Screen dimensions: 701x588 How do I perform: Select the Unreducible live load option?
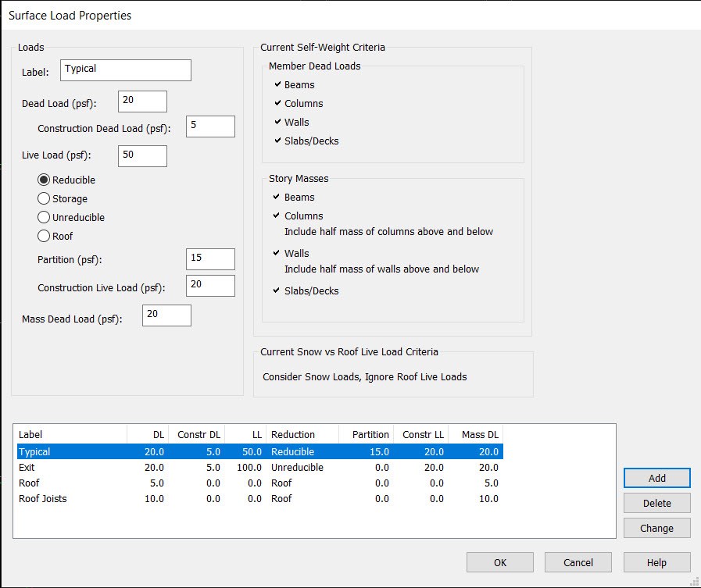coord(44,218)
